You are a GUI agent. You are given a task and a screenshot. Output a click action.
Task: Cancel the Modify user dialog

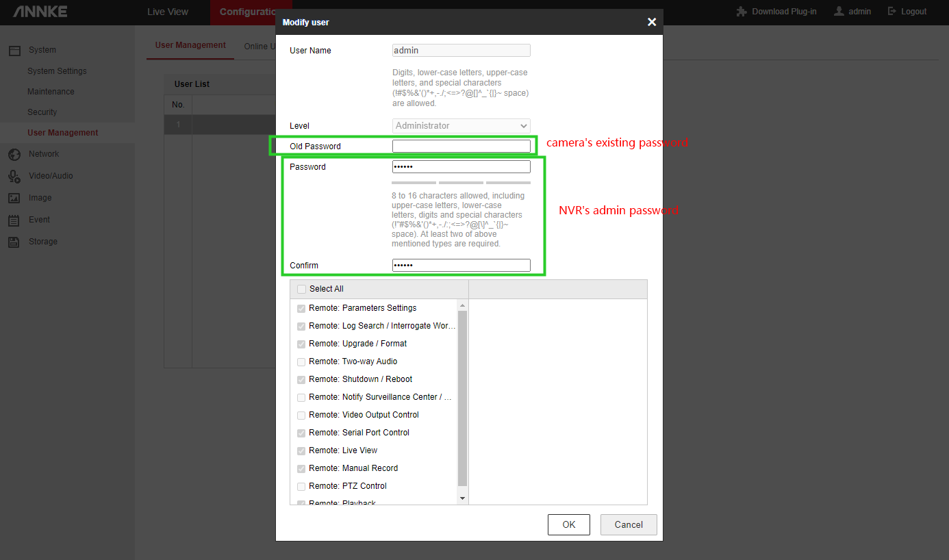pyautogui.click(x=628, y=525)
